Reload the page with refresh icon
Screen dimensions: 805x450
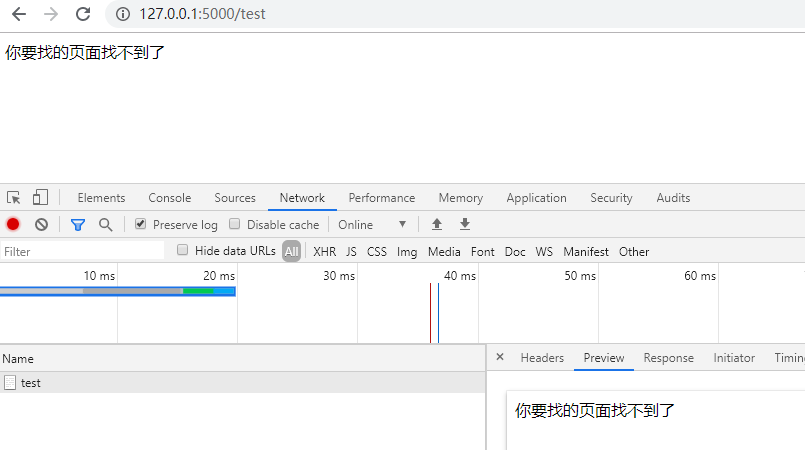[83, 14]
